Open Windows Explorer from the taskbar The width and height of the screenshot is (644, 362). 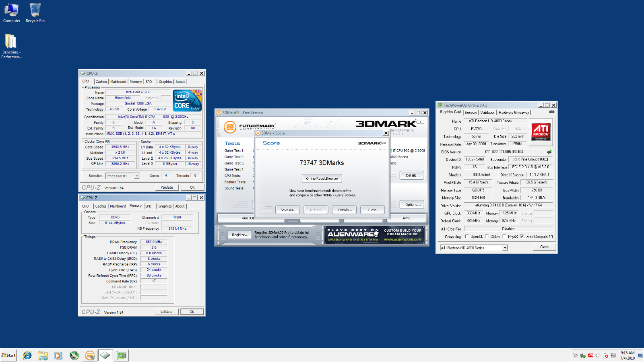[x=43, y=355]
